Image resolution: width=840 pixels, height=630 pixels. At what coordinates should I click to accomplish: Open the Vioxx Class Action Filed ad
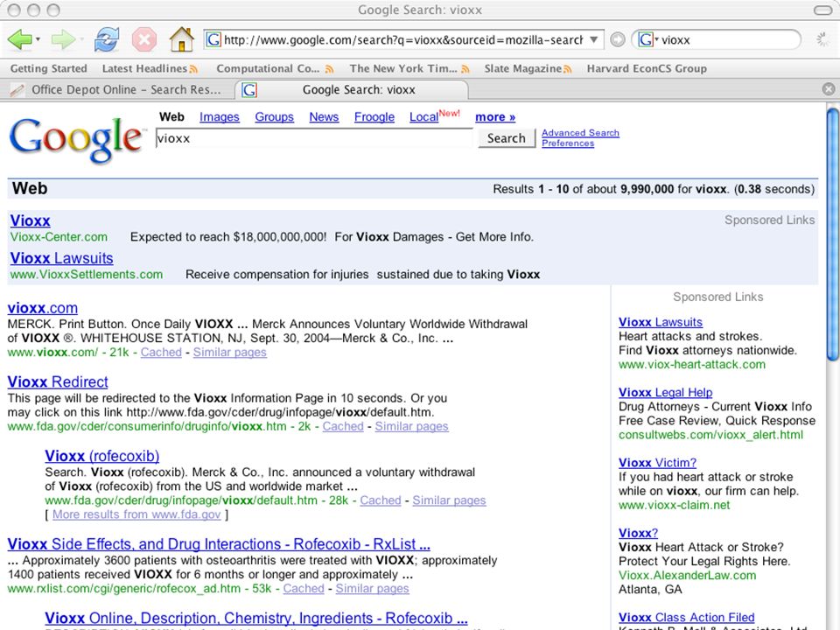[686, 617]
